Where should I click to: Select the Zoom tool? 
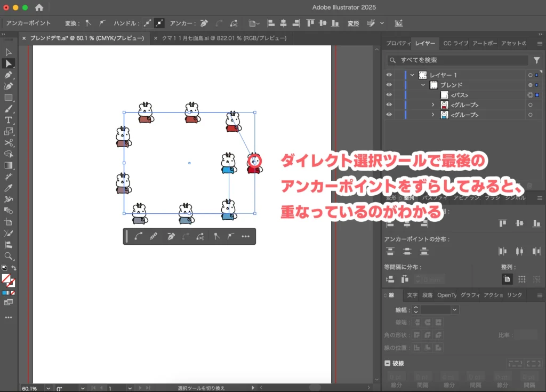tap(7, 257)
